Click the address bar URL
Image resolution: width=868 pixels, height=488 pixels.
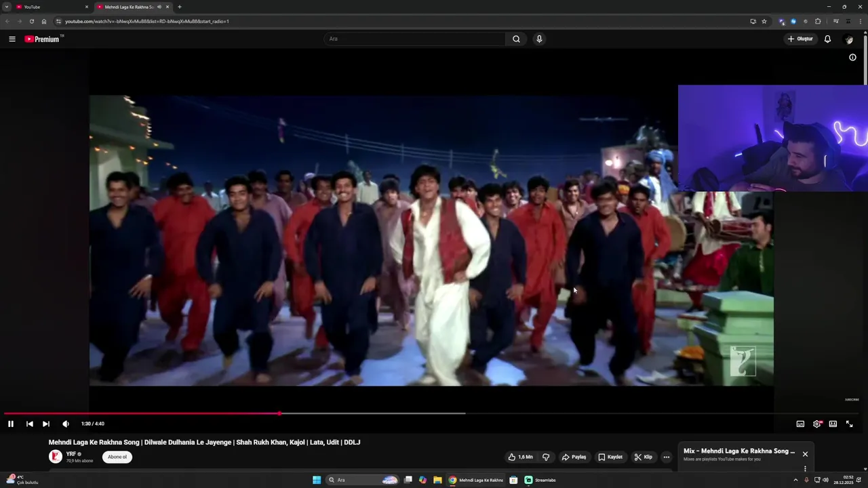[x=147, y=21]
